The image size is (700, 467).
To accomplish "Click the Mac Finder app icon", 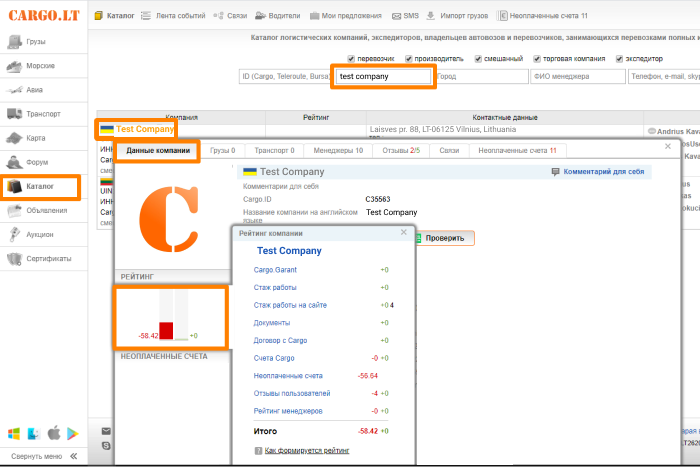I will 34,434.
